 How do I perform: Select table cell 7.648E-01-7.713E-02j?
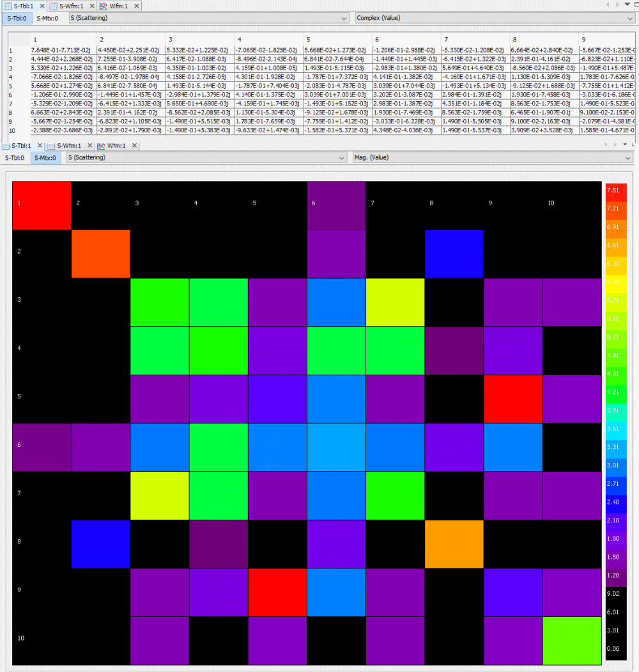pyautogui.click(x=63, y=50)
